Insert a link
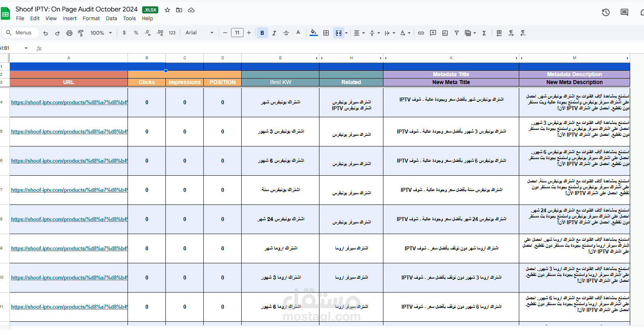The width and height of the screenshot is (644, 330). point(421,33)
